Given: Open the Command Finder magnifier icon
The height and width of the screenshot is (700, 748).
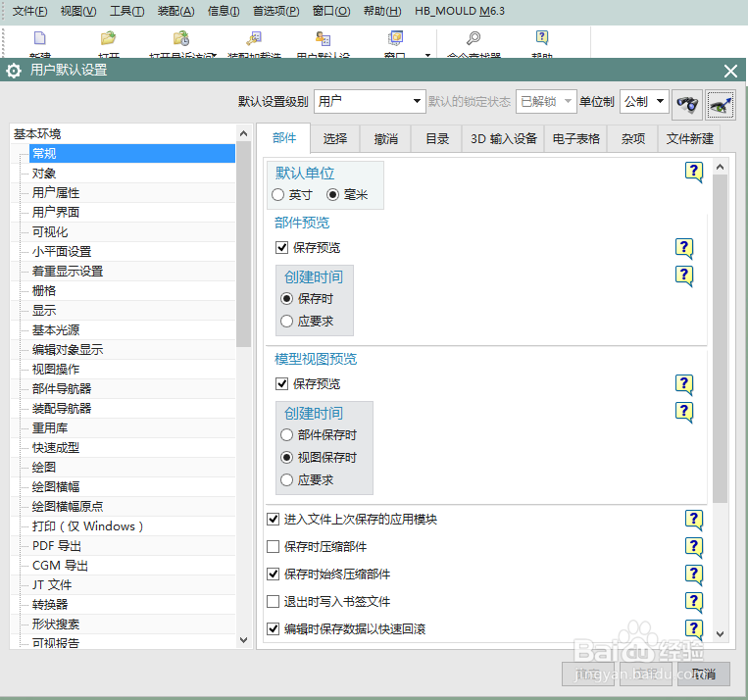Looking at the screenshot, I should point(474,38).
